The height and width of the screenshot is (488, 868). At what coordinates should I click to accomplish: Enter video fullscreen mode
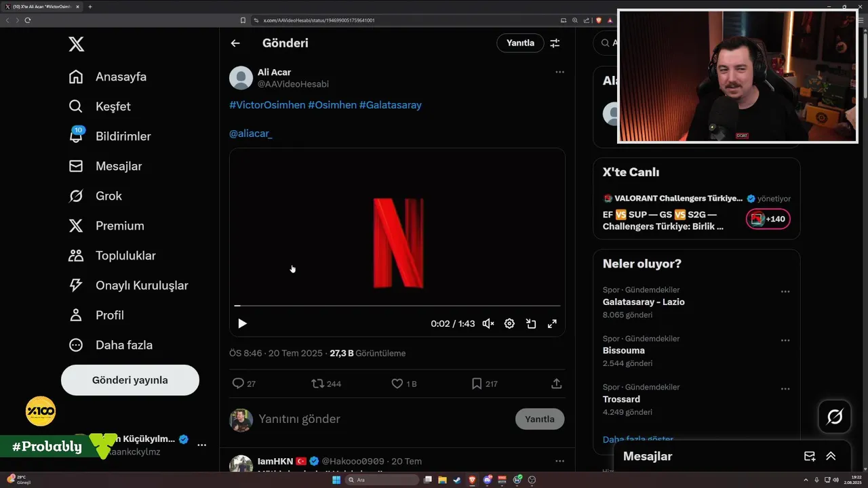click(552, 324)
